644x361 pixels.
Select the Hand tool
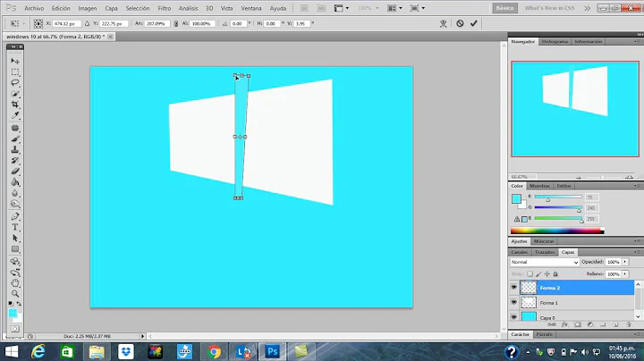pyautogui.click(x=15, y=283)
